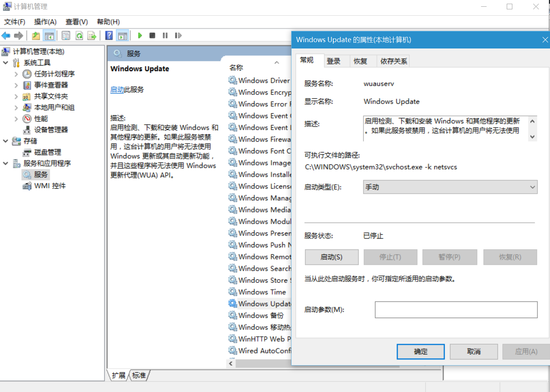Select the WinHTTP Web service row
The width and height of the screenshot is (550, 392).
click(x=260, y=339)
